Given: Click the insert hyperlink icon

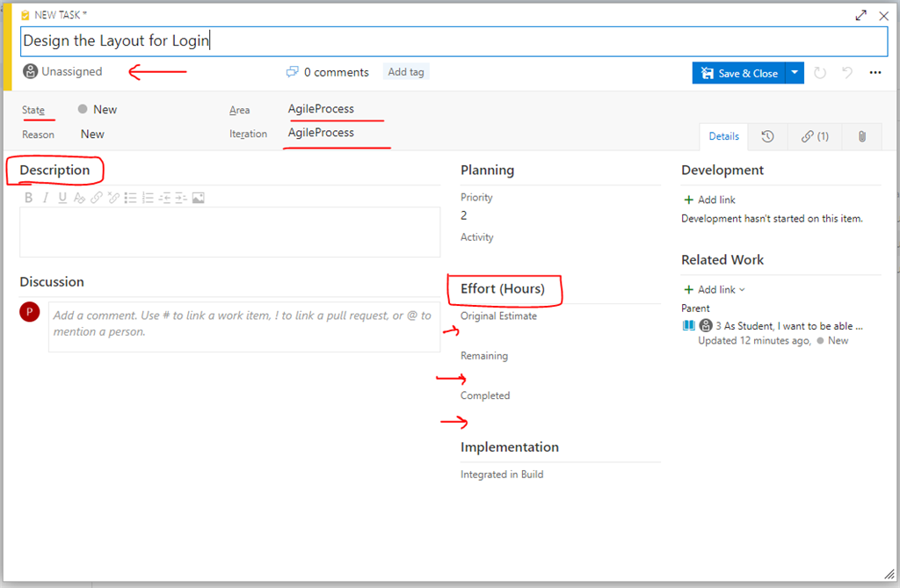Looking at the screenshot, I should 97,198.
